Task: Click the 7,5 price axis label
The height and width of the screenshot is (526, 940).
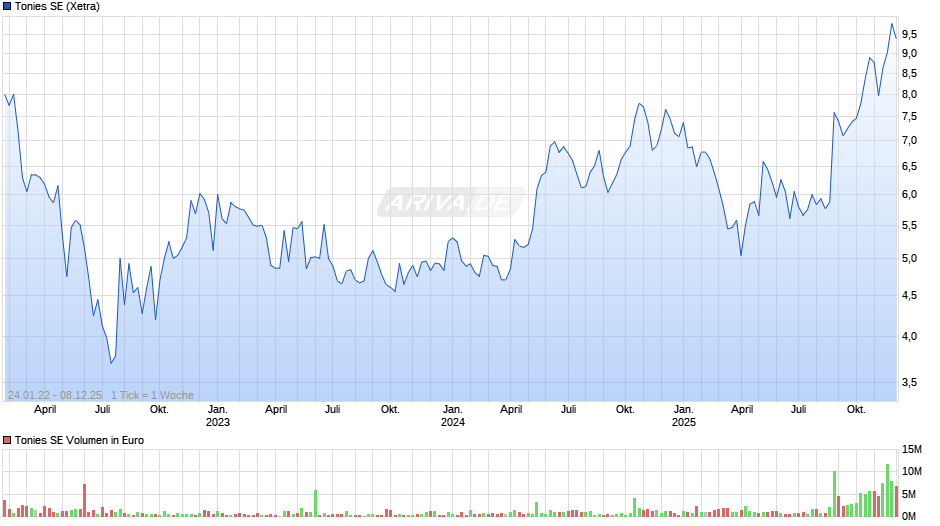Action: point(909,116)
